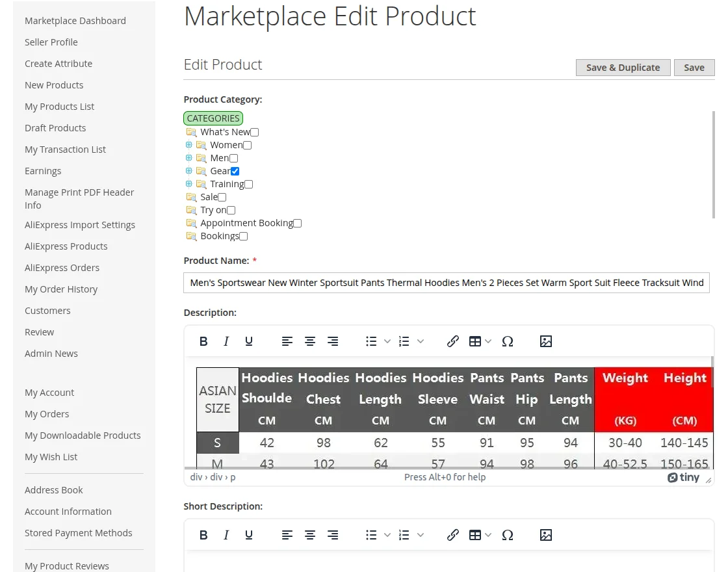Screen dimensions: 728x572
Task: Open the Earnings page link
Action: point(43,170)
